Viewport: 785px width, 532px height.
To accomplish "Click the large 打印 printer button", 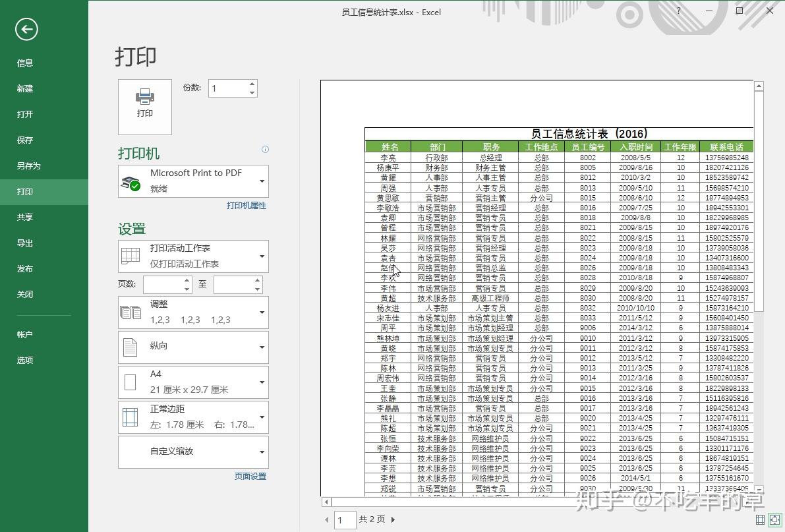I will click(145, 107).
